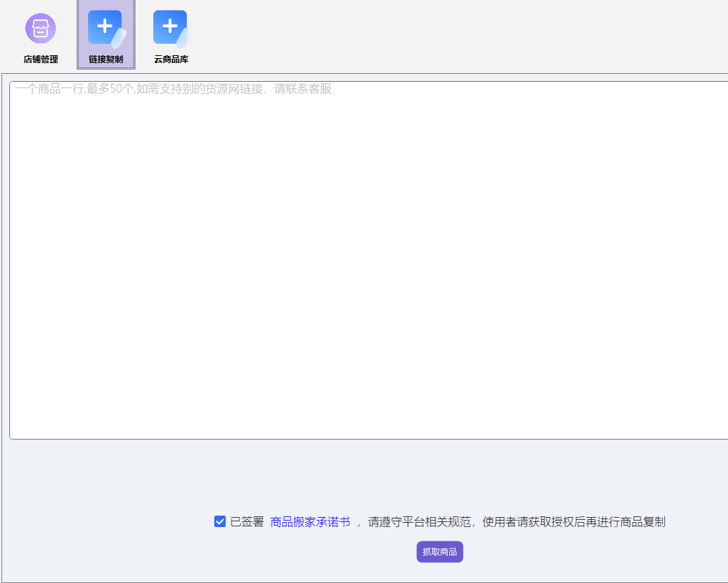Switch to the 店铺管理 tab label
Screen dimensions: 728x583
pos(41,60)
